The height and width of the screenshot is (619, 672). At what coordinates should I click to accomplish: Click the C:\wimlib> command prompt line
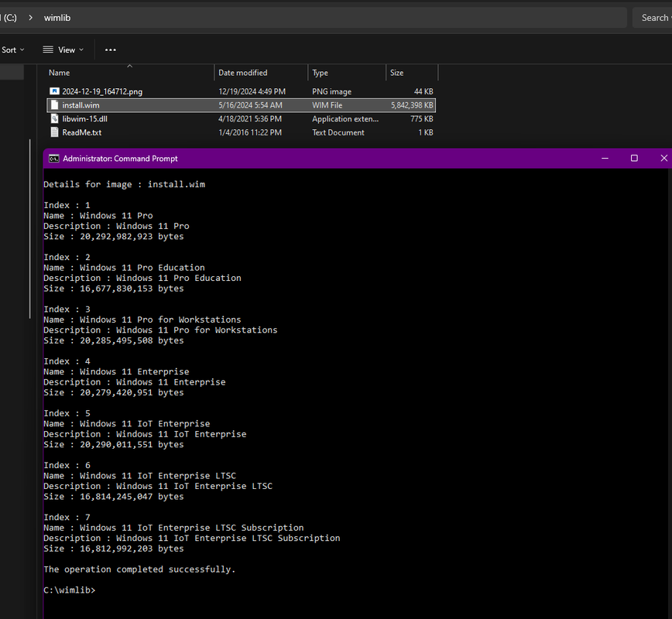[69, 590]
